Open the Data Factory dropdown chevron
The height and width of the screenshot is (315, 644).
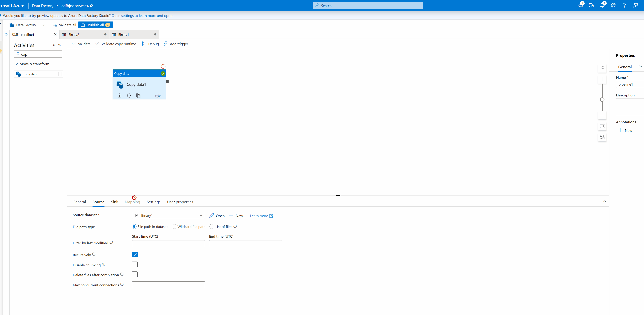[43, 25]
